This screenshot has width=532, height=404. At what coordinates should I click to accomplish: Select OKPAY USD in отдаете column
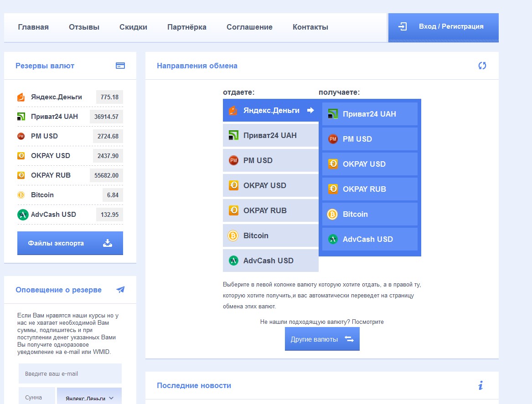click(271, 186)
